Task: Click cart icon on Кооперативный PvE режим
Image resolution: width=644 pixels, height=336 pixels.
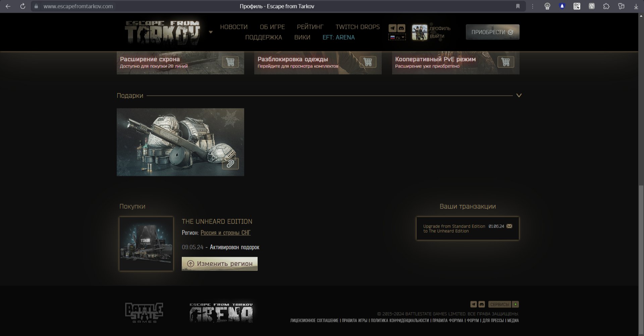Action: click(505, 62)
